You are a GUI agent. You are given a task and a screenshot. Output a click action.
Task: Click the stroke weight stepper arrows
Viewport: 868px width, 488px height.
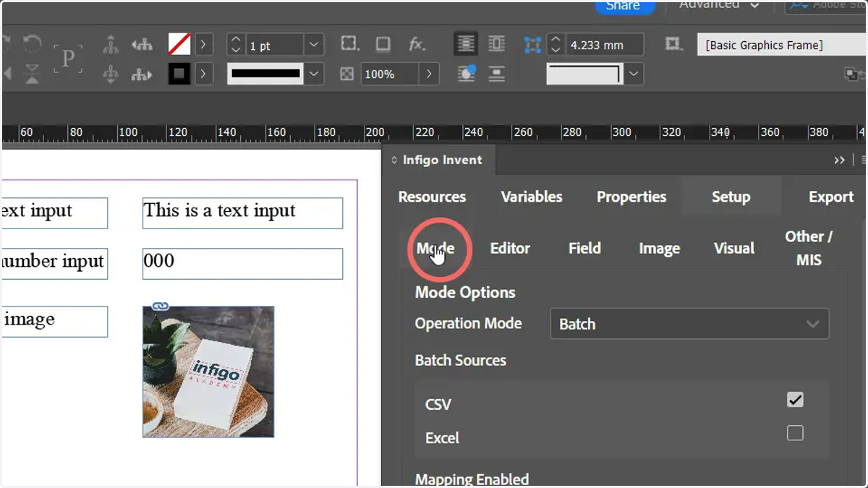click(235, 45)
